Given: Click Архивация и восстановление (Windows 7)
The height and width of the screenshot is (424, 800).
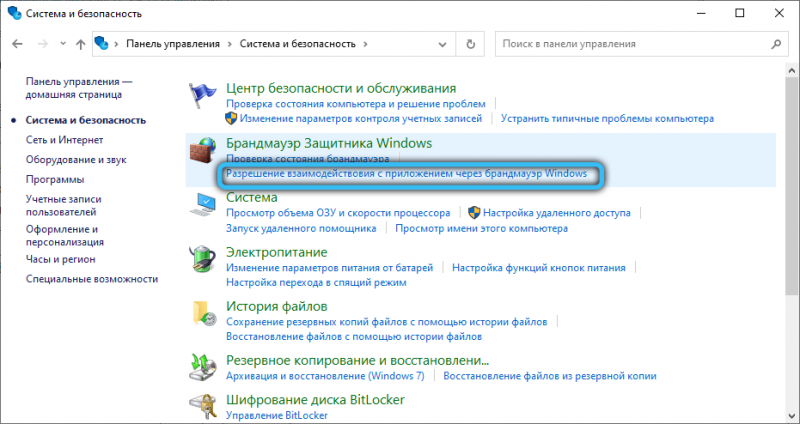Looking at the screenshot, I should click(325, 377).
